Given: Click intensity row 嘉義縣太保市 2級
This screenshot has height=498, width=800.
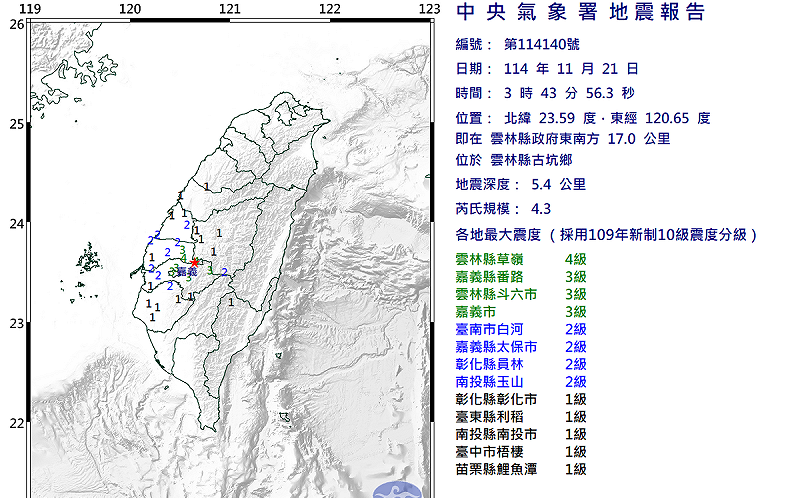Looking at the screenshot, I should (521, 347).
